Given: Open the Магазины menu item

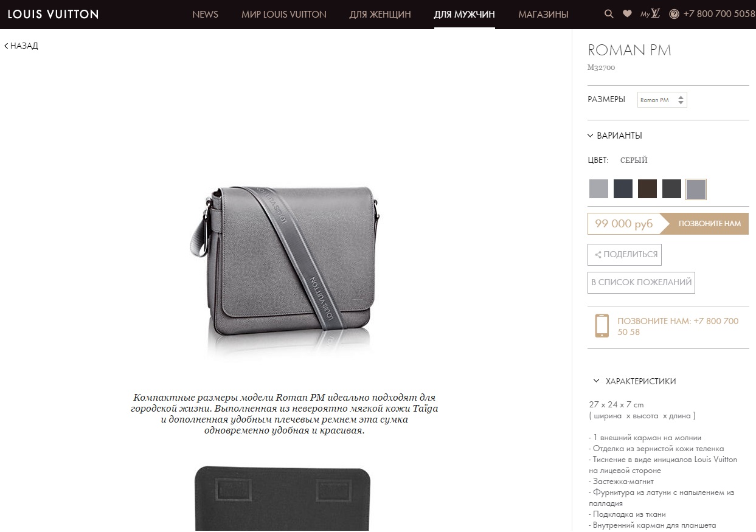Looking at the screenshot, I should tap(543, 14).
